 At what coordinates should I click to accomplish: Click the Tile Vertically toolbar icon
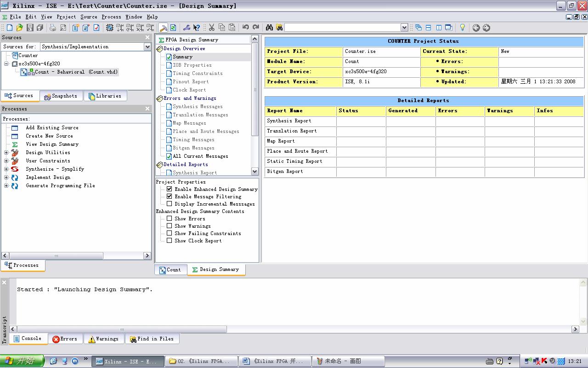pyautogui.click(x=439, y=28)
